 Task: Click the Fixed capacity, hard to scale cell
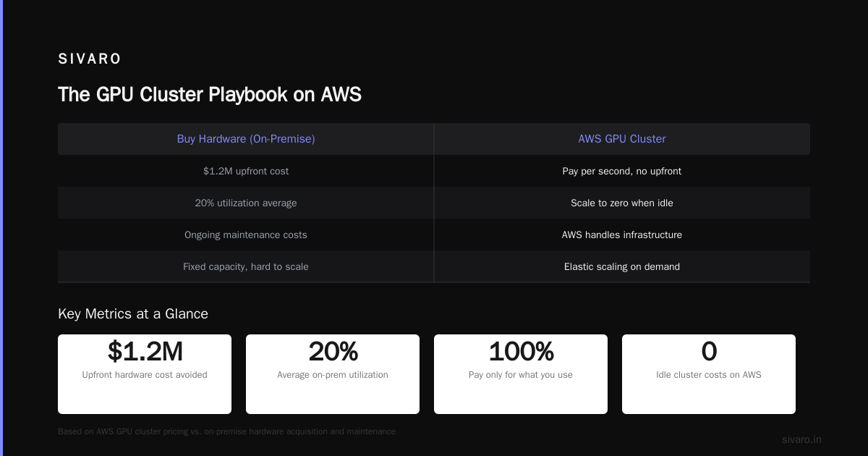246,267
